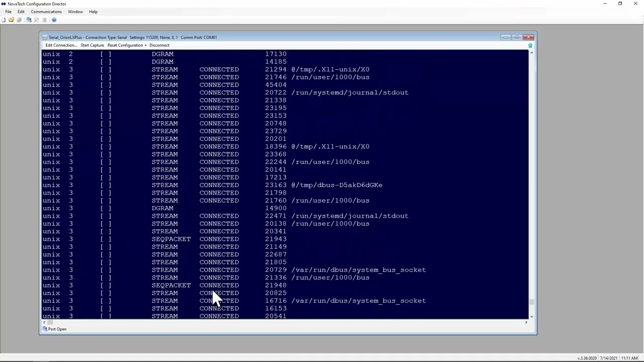This screenshot has width=644, height=362.
Task: Click the version v.3.36.0020 status text
Action: coord(587,358)
